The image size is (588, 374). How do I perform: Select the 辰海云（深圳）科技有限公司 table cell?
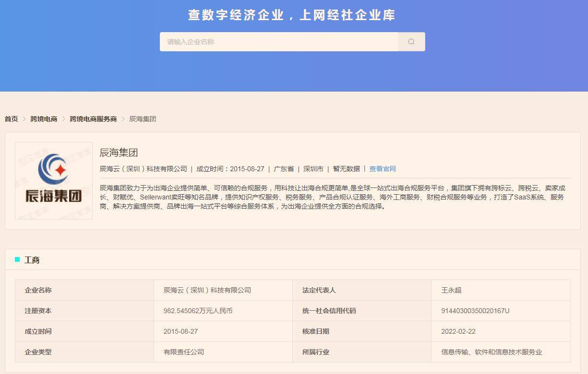coord(223,290)
